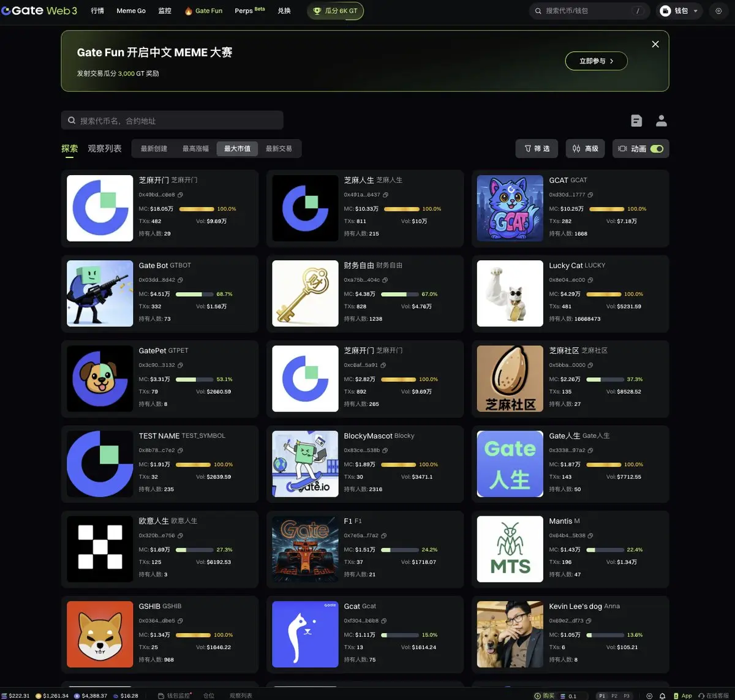Open the GCAT cat token thumbnail
The image size is (735, 700).
tap(510, 208)
